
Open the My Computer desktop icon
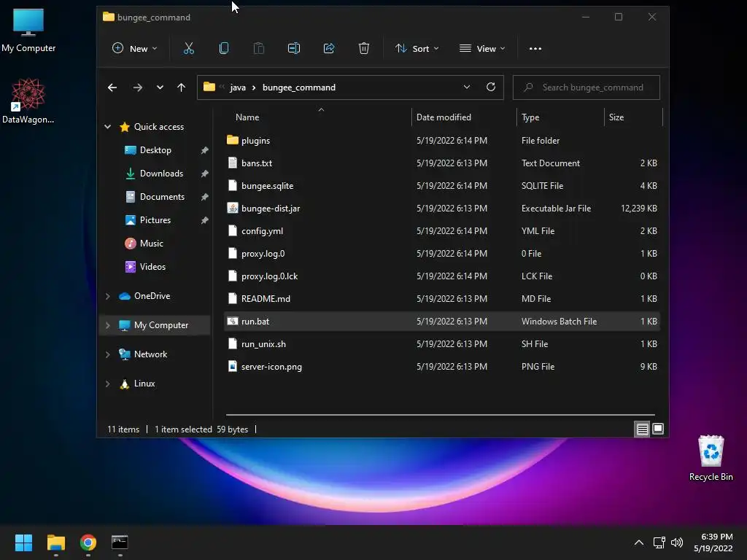click(x=28, y=30)
